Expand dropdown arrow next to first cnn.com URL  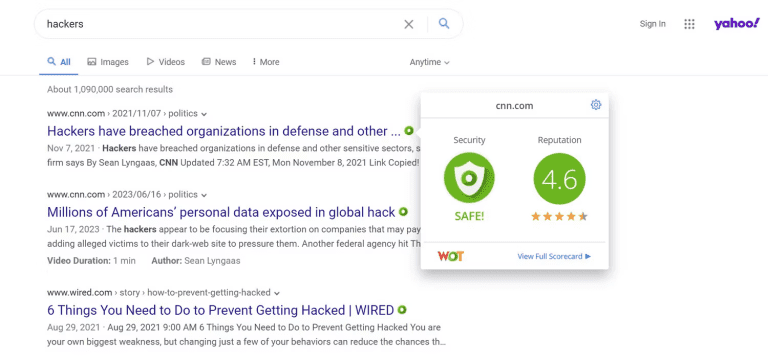[x=204, y=114]
